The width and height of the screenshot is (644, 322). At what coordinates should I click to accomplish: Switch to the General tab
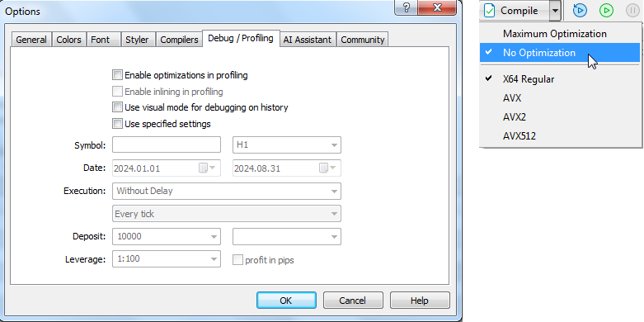coord(31,40)
